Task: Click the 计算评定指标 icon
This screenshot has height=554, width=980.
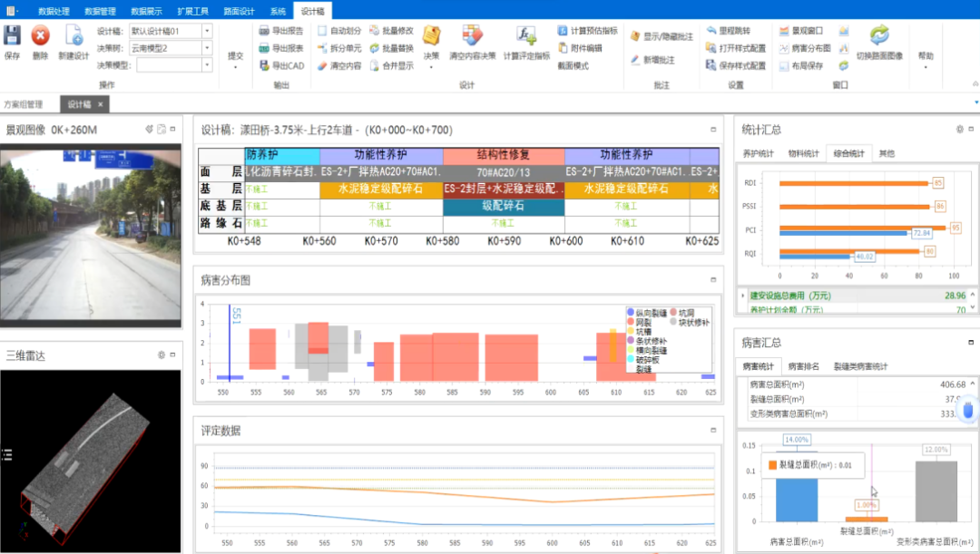Action: click(x=526, y=36)
